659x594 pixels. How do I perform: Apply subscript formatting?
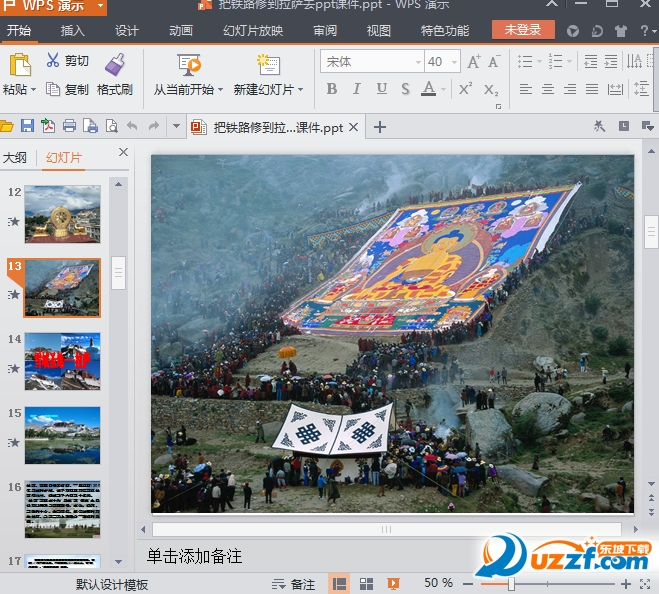(x=490, y=90)
